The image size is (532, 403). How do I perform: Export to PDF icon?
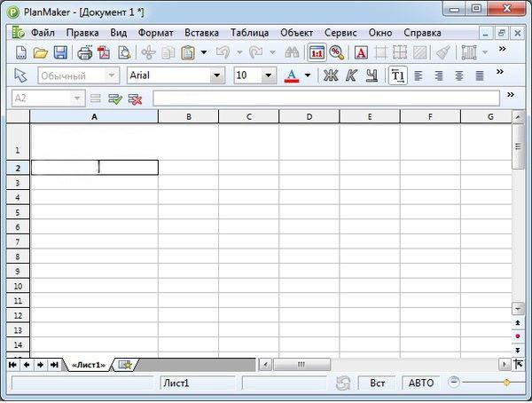pos(104,52)
